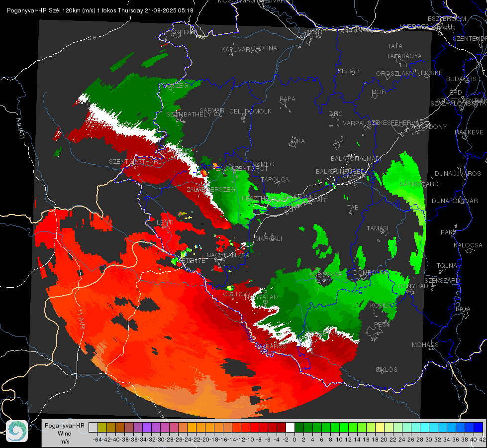This screenshot has width=487, height=448.
Task: Select the MOHACS city label
Action: (425, 345)
